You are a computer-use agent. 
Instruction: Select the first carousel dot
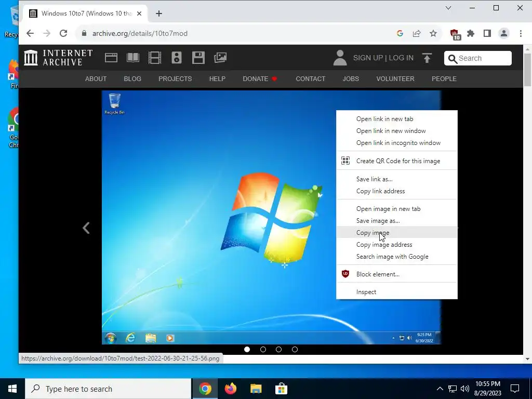(247, 349)
